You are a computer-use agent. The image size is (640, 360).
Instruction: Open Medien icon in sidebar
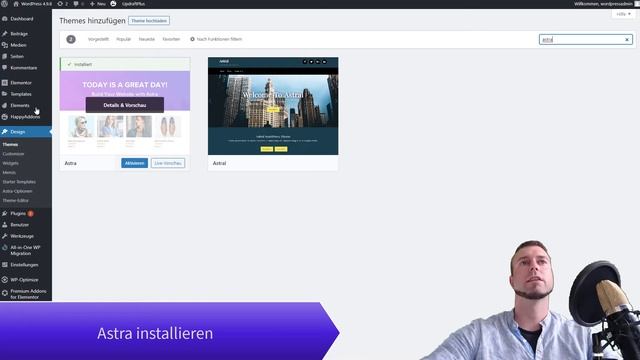coord(4,45)
